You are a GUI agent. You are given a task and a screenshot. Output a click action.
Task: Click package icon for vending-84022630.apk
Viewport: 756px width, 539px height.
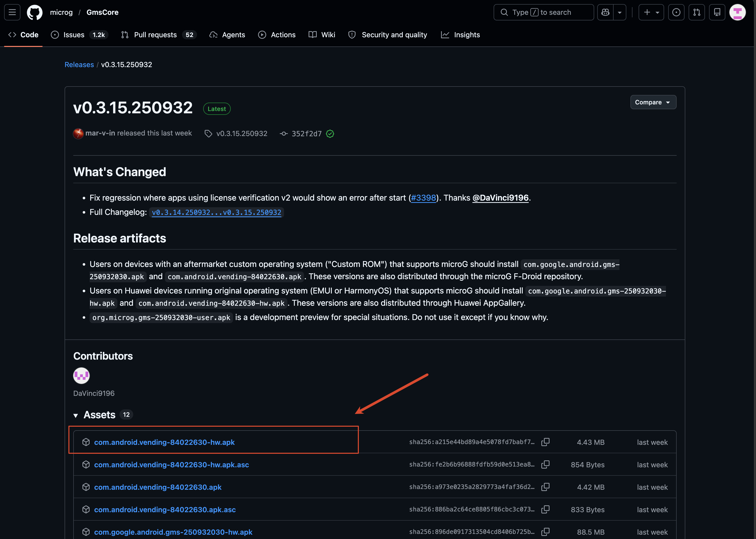(86, 487)
